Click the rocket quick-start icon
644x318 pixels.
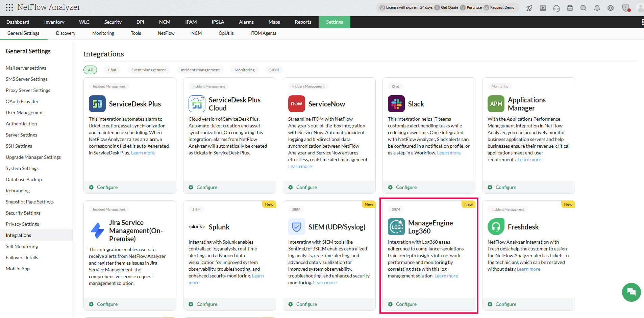click(529, 8)
